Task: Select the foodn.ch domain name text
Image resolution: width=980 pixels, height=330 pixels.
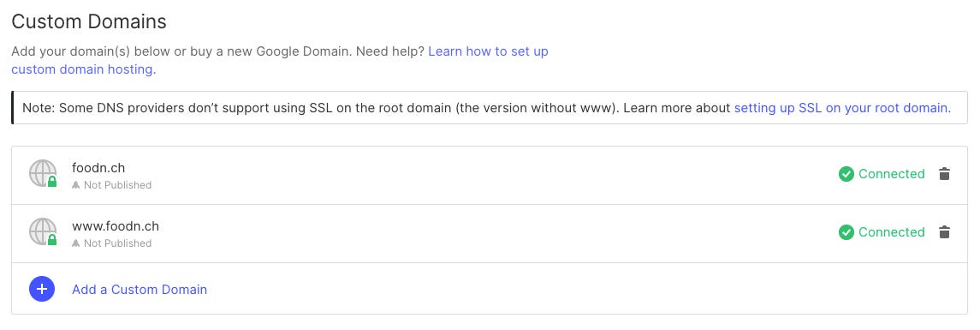Action: click(98, 168)
